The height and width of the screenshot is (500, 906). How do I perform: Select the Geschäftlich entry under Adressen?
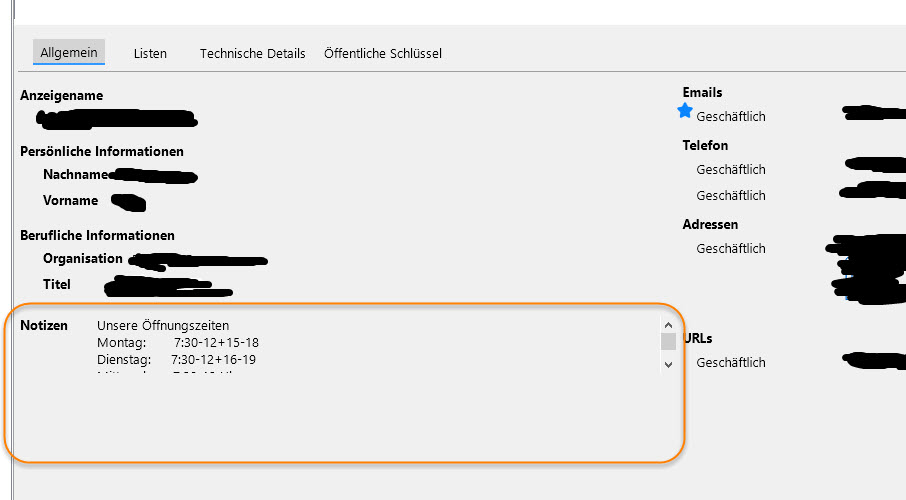(x=731, y=249)
